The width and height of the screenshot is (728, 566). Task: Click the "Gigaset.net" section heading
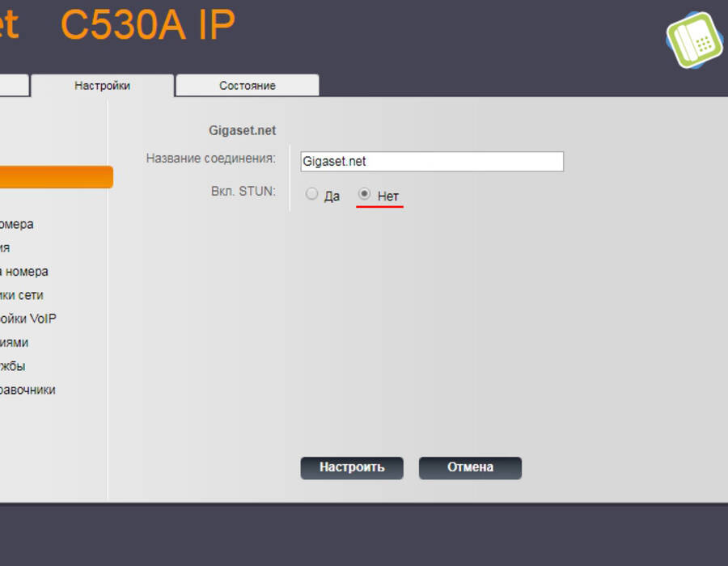[x=243, y=130]
